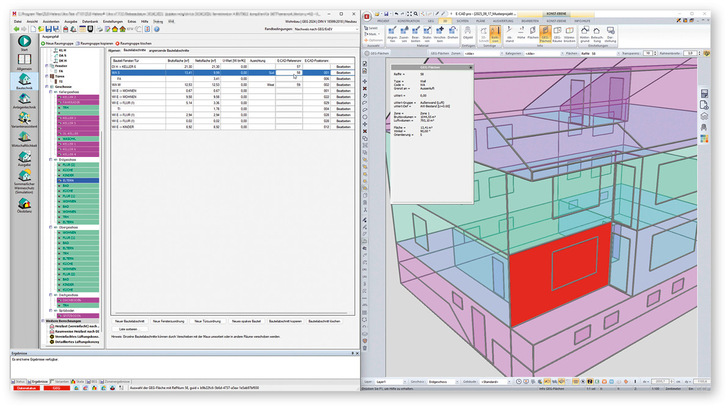Click the Neuer Bauteilabschnitt button
Viewport: 728px width, 408px height.
click(130, 319)
